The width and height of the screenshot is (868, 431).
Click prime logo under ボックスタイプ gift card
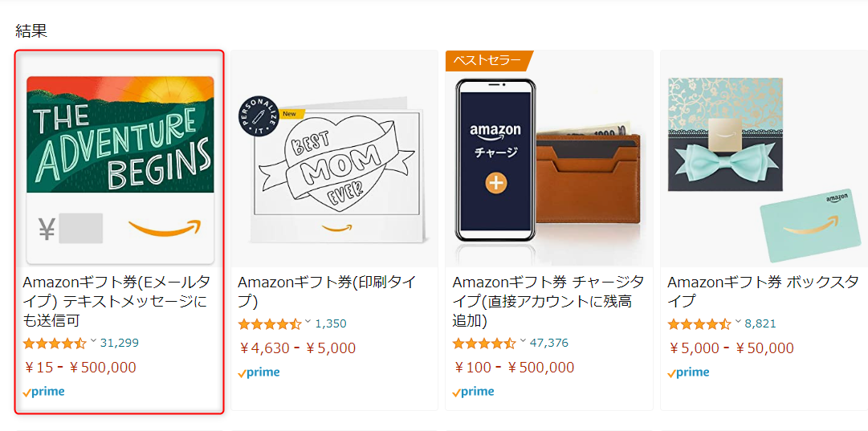pyautogui.click(x=688, y=372)
